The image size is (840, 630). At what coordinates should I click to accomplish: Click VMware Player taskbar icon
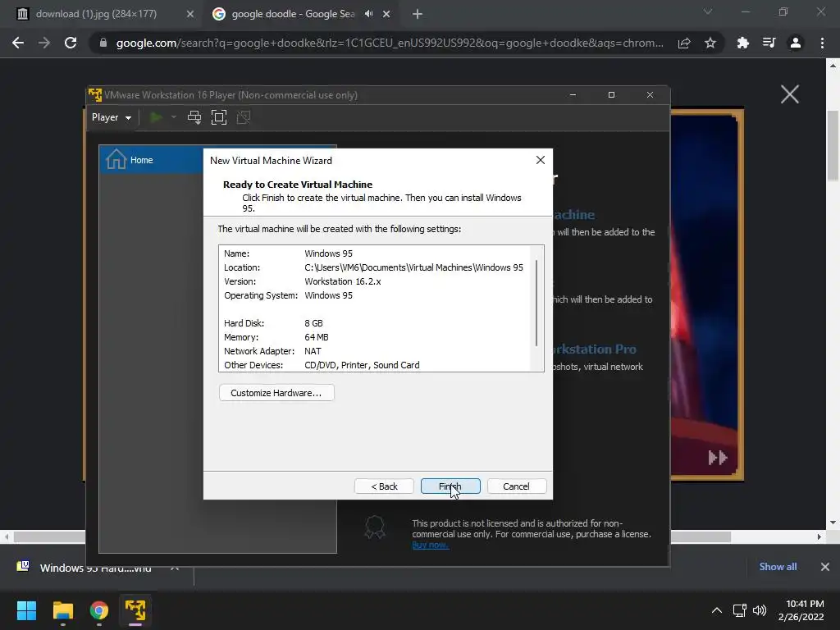tap(135, 610)
